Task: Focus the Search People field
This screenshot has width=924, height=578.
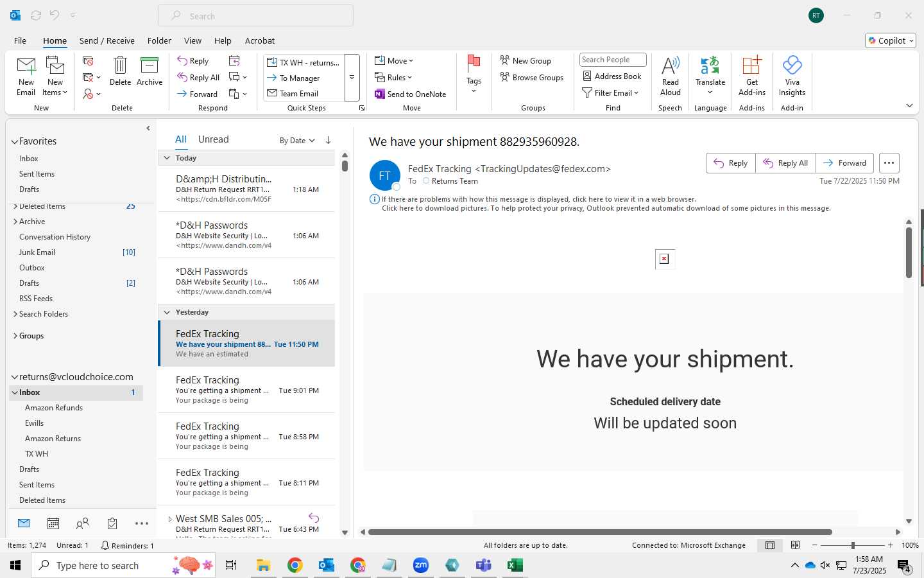Action: tap(613, 60)
